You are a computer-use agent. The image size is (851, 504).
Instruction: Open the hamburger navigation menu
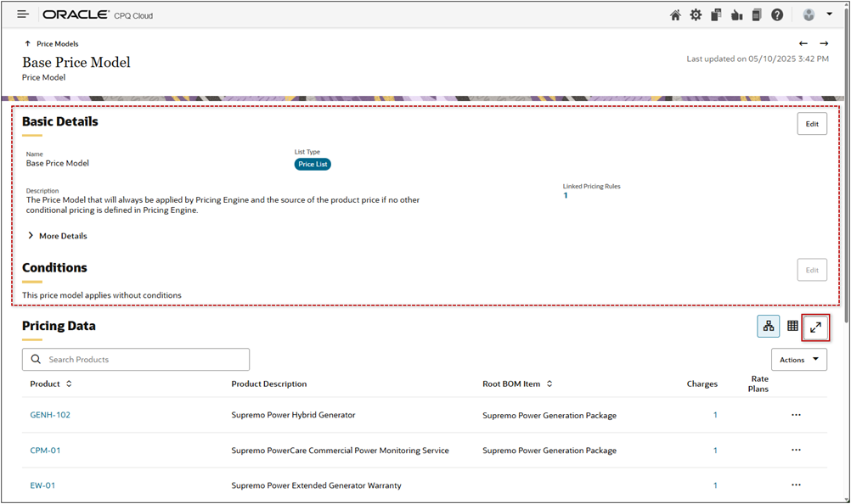(23, 14)
